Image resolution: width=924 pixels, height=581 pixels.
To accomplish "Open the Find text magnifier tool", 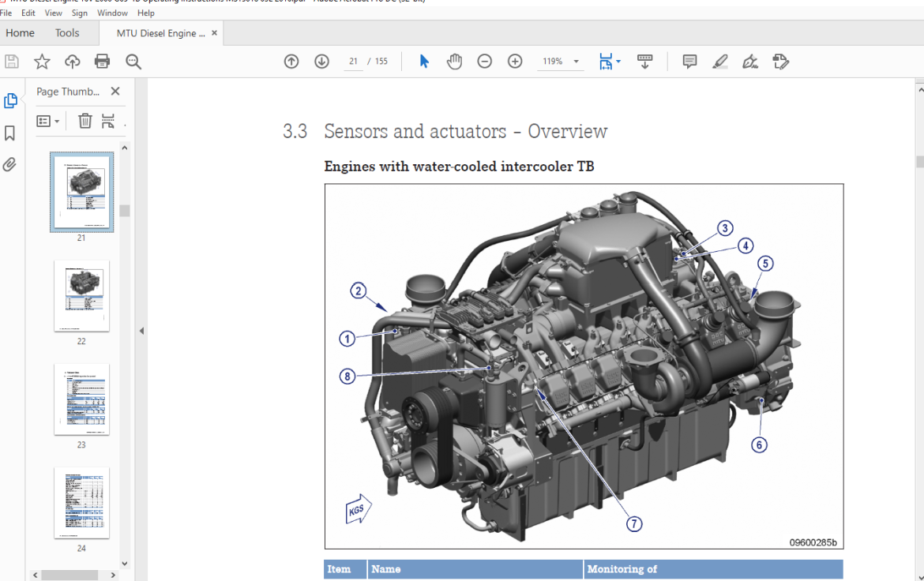I will point(133,62).
